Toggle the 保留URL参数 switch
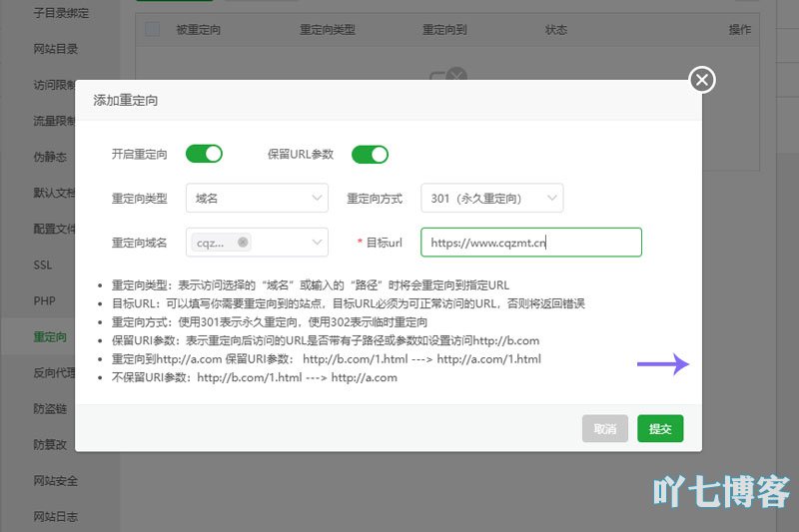Image resolution: width=799 pixels, height=532 pixels. tap(370, 155)
